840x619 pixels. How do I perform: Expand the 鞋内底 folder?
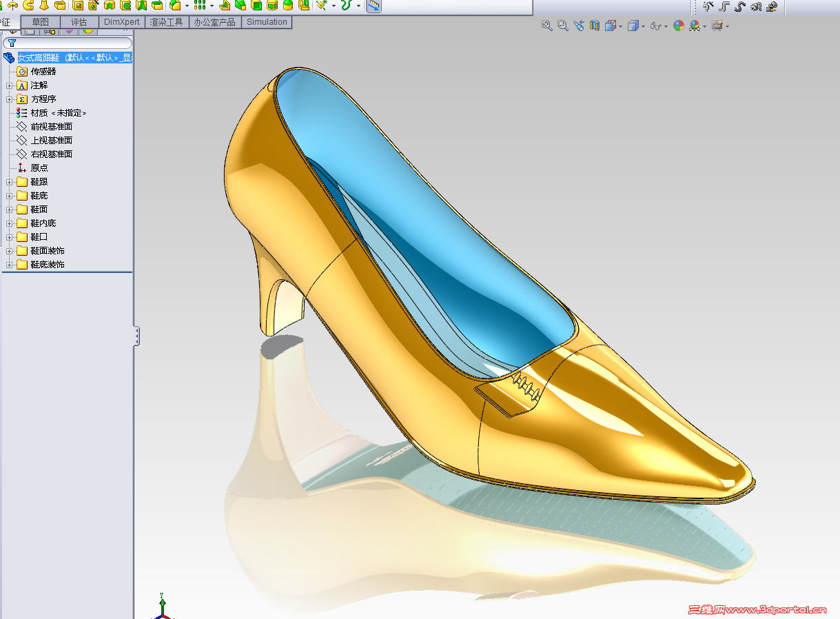coord(10,223)
